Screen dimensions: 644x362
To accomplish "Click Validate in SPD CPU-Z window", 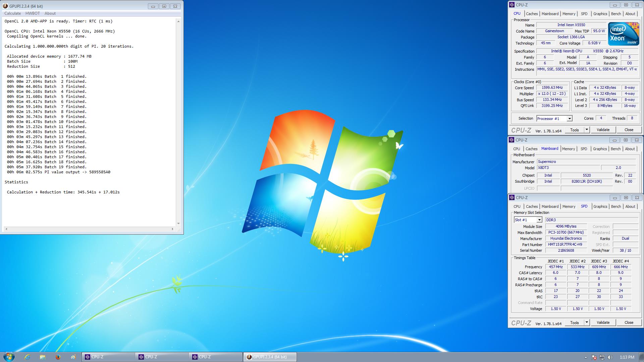I will [603, 322].
